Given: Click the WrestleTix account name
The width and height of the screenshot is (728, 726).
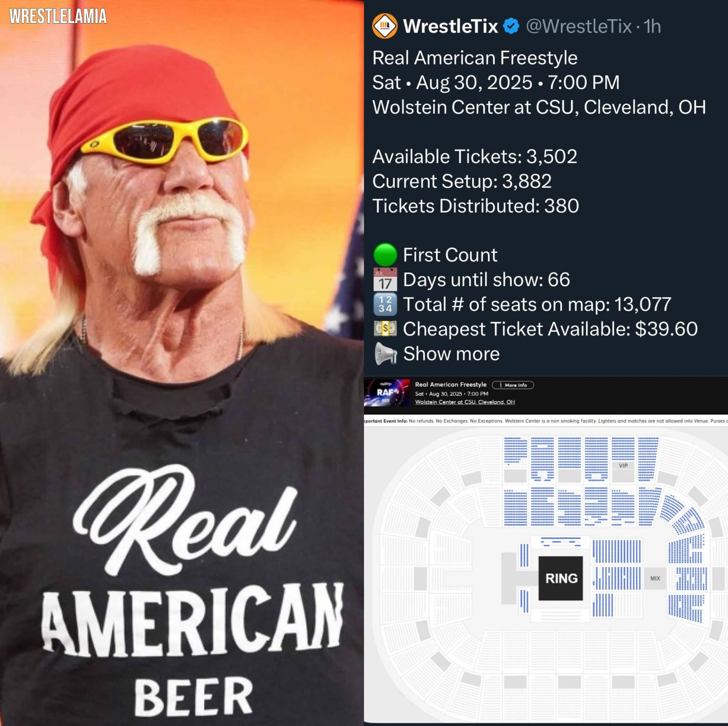Looking at the screenshot, I should click(450, 26).
